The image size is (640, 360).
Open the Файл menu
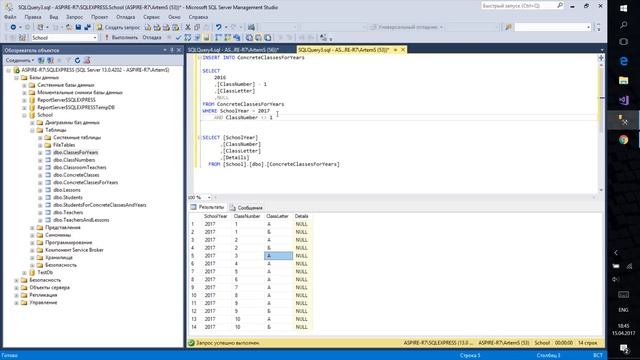tap(10, 17)
